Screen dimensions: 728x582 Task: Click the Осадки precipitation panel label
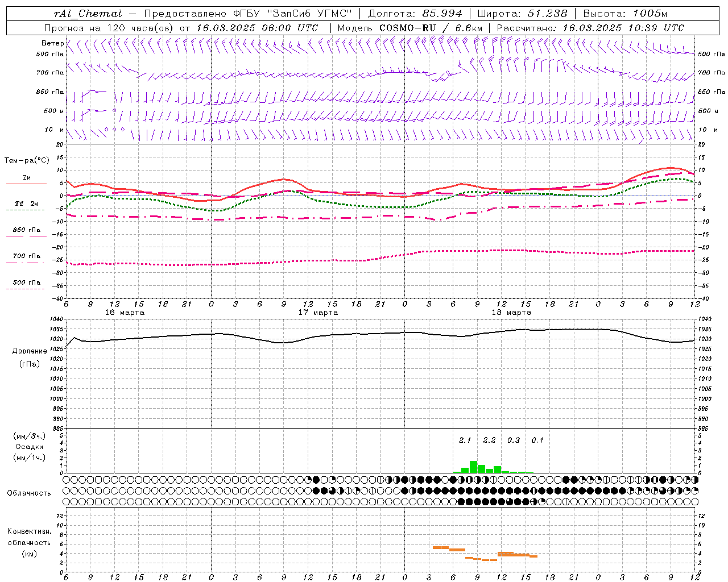click(30, 447)
